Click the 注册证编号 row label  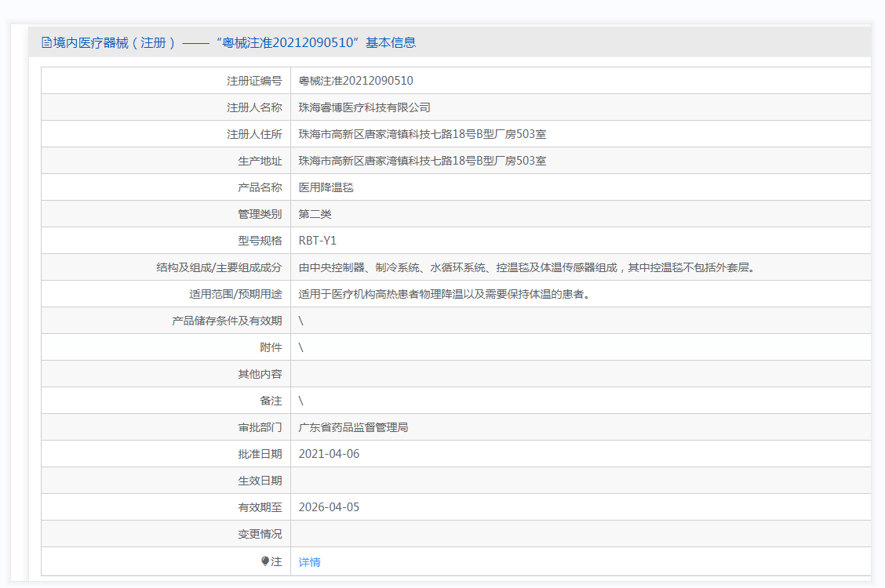click(254, 81)
